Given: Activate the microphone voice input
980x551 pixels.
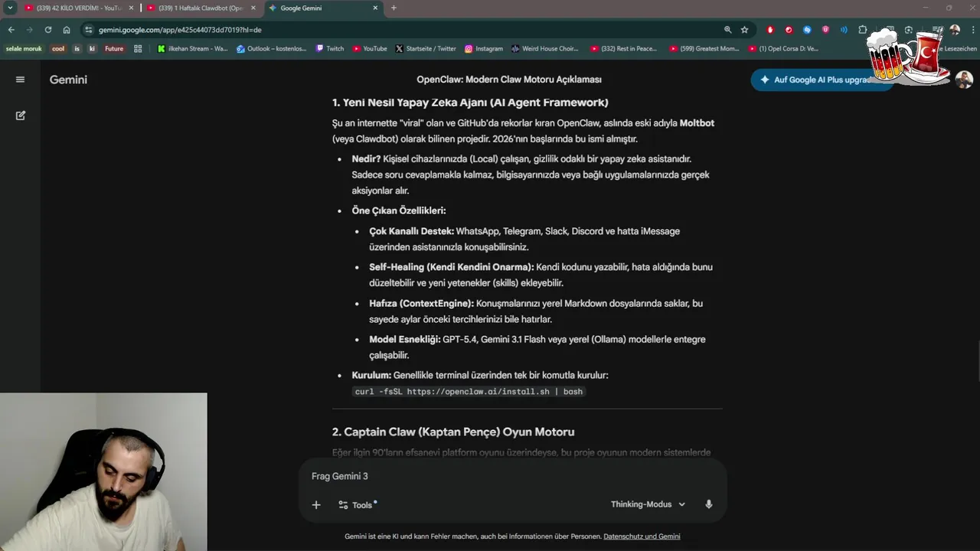Looking at the screenshot, I should 709,504.
